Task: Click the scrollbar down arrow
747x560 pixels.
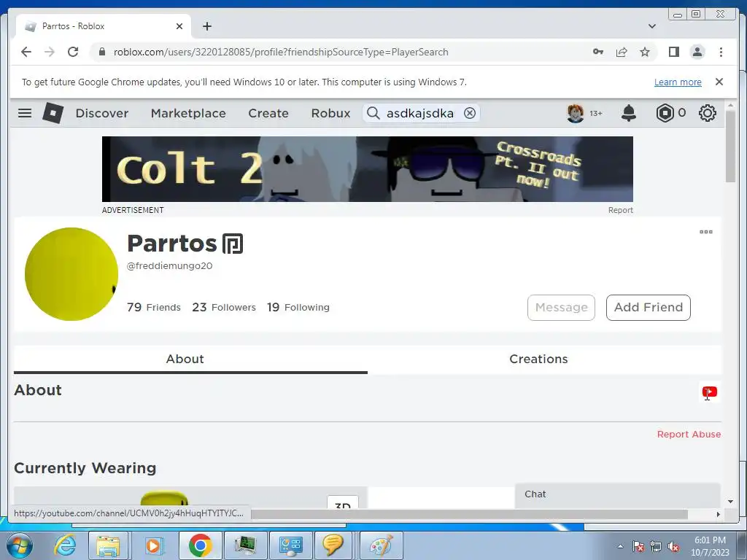Action: 730,501
